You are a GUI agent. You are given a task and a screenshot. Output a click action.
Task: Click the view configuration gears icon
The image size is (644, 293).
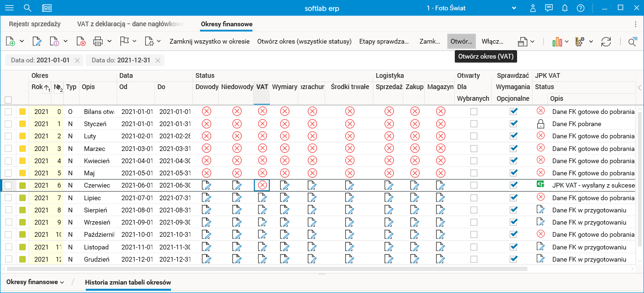[x=580, y=41]
